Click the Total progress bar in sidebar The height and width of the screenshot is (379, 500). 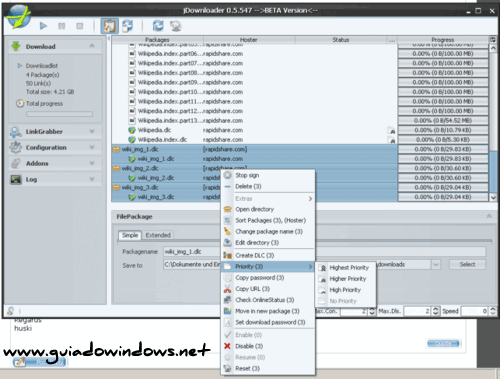click(59, 114)
